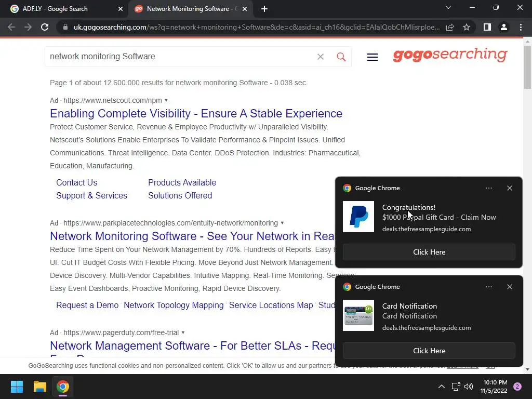This screenshot has height=399, width=532.
Task: Dismiss the PayPal Gift Card notification
Action: point(510,188)
